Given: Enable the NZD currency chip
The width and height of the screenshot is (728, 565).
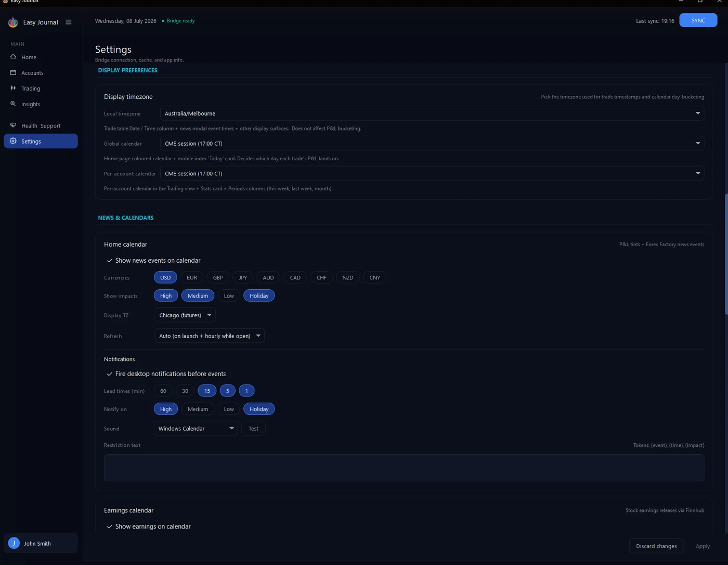Looking at the screenshot, I should click(x=348, y=277).
